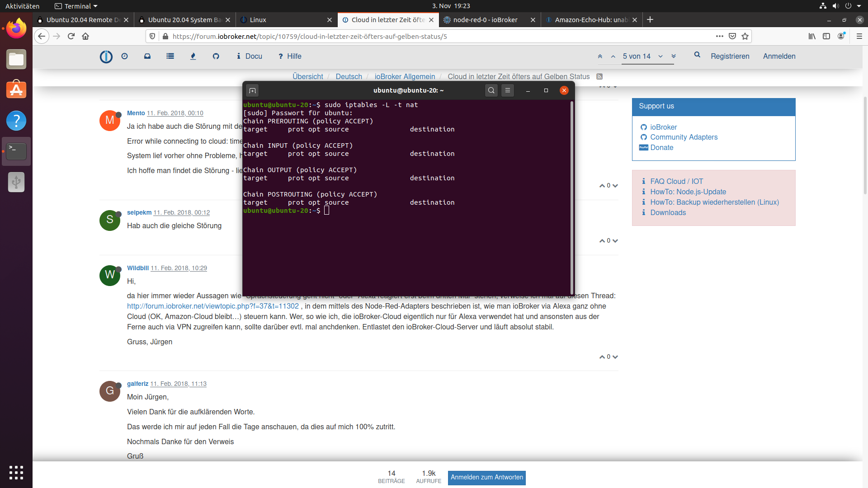This screenshot has height=488, width=868.
Task: Open Ubuntu Software from dock
Action: click(16, 90)
